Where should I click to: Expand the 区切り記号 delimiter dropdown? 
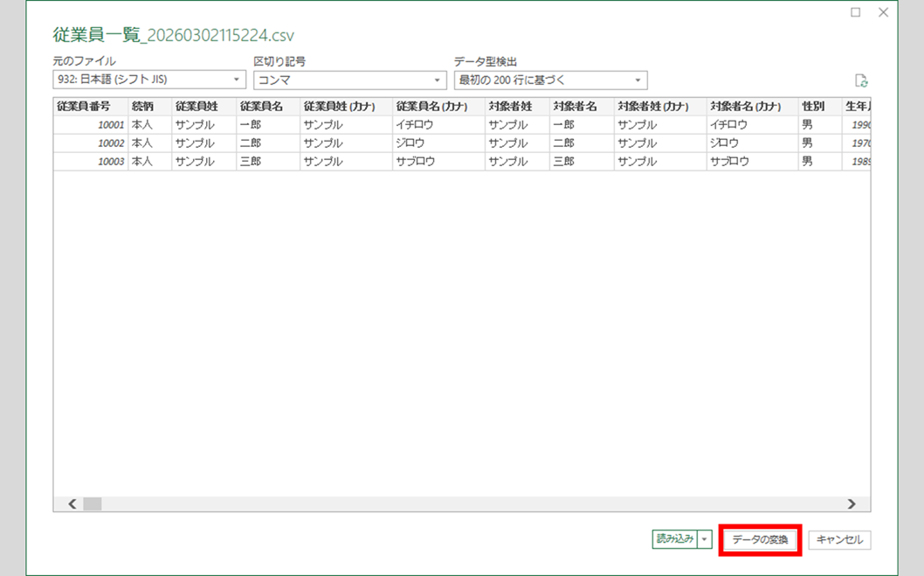350,80
